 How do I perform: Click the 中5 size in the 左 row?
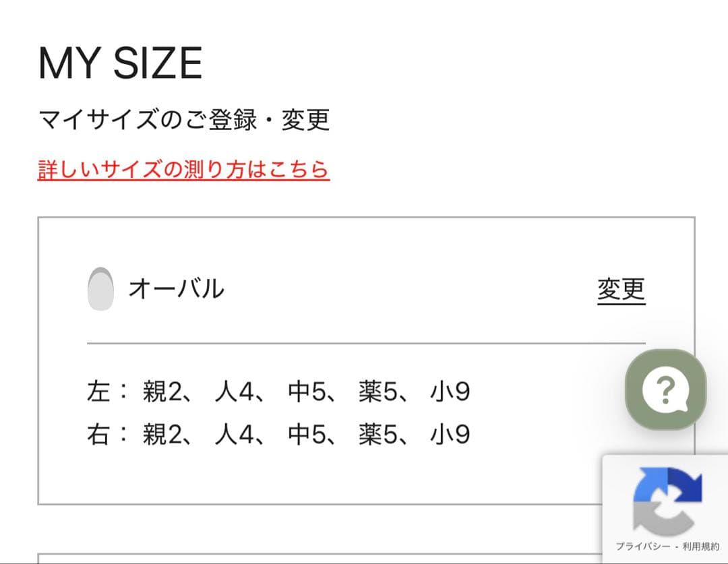tap(307, 392)
